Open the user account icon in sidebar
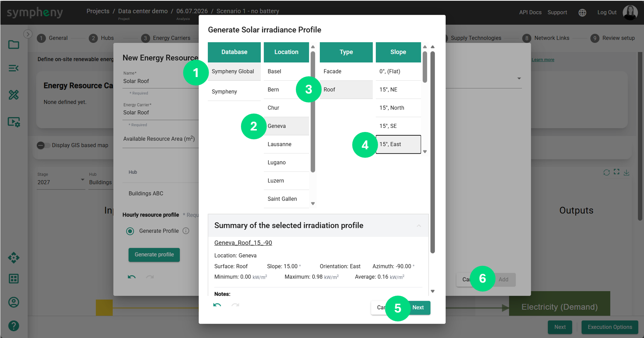The width and height of the screenshot is (644, 338). pos(14,302)
